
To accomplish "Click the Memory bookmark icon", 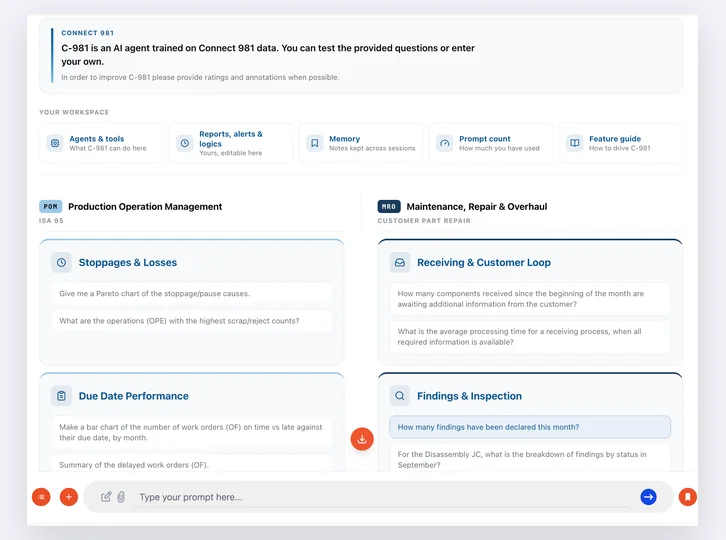I will click(315, 143).
